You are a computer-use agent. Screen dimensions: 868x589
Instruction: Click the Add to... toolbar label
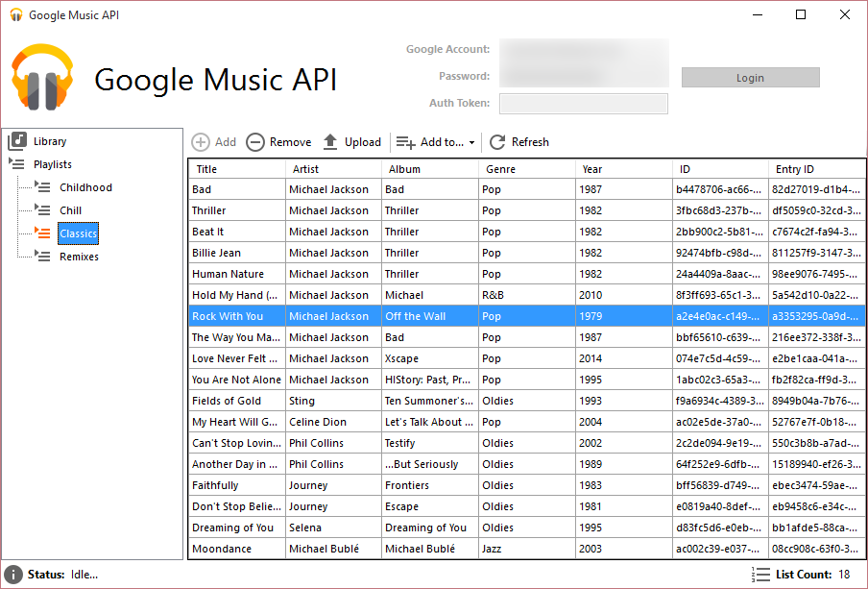pos(442,142)
